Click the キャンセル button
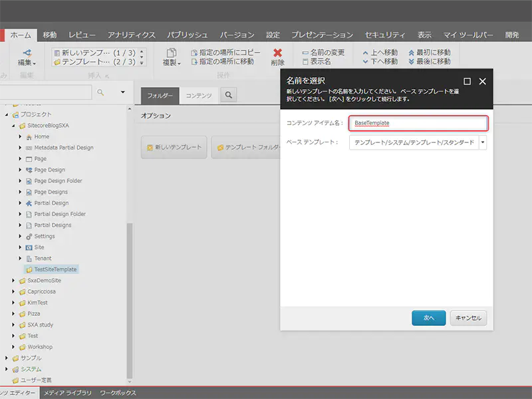This screenshot has height=399, width=532. click(x=468, y=318)
